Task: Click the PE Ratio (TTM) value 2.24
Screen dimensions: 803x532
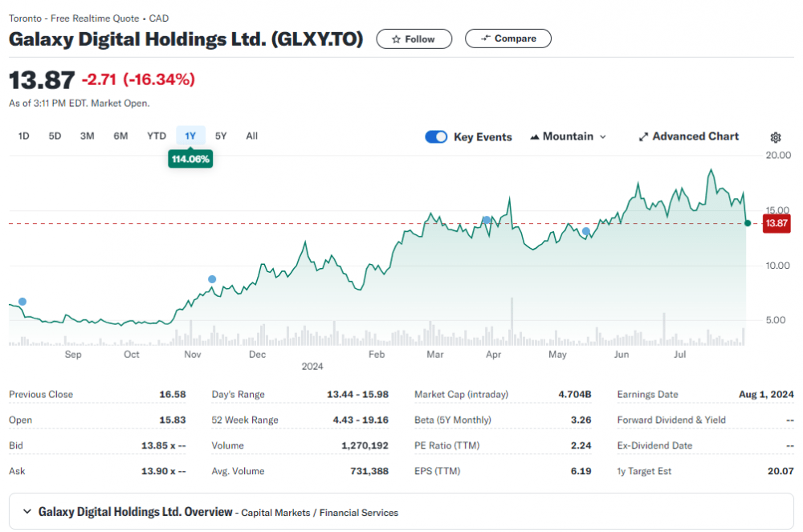Action: tap(581, 445)
